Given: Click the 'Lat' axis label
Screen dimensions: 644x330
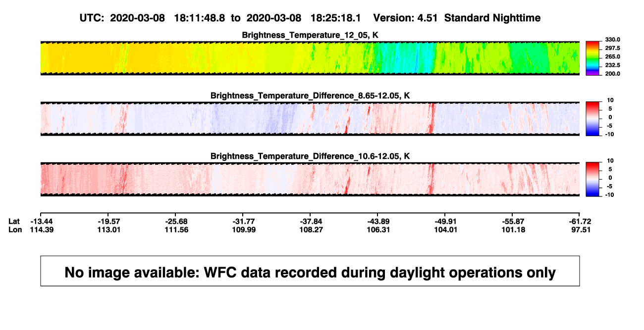Looking at the screenshot, I should pos(14,221).
